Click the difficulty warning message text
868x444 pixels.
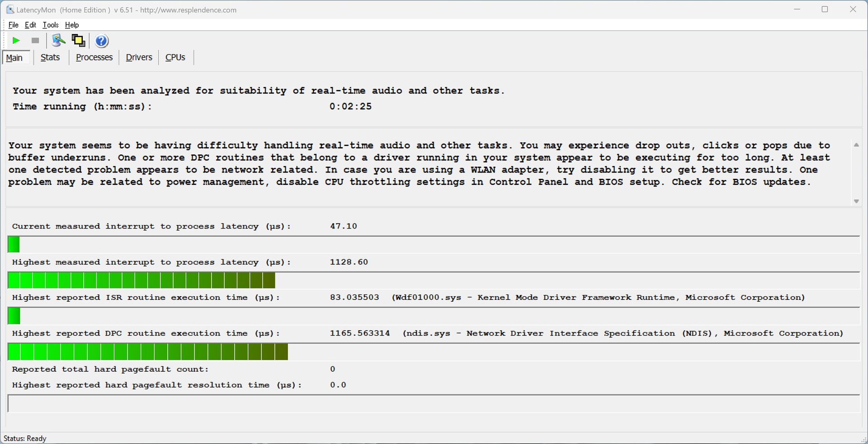pyautogui.click(x=419, y=164)
